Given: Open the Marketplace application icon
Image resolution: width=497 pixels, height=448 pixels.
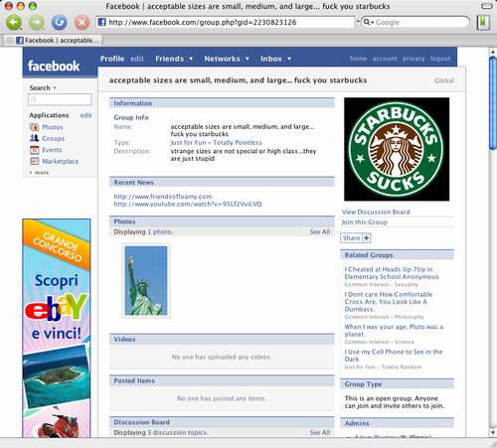Looking at the screenshot, I should tap(35, 161).
